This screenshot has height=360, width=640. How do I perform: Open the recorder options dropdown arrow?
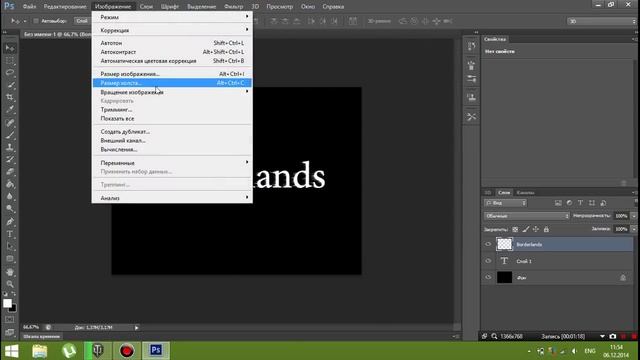click(x=602, y=336)
